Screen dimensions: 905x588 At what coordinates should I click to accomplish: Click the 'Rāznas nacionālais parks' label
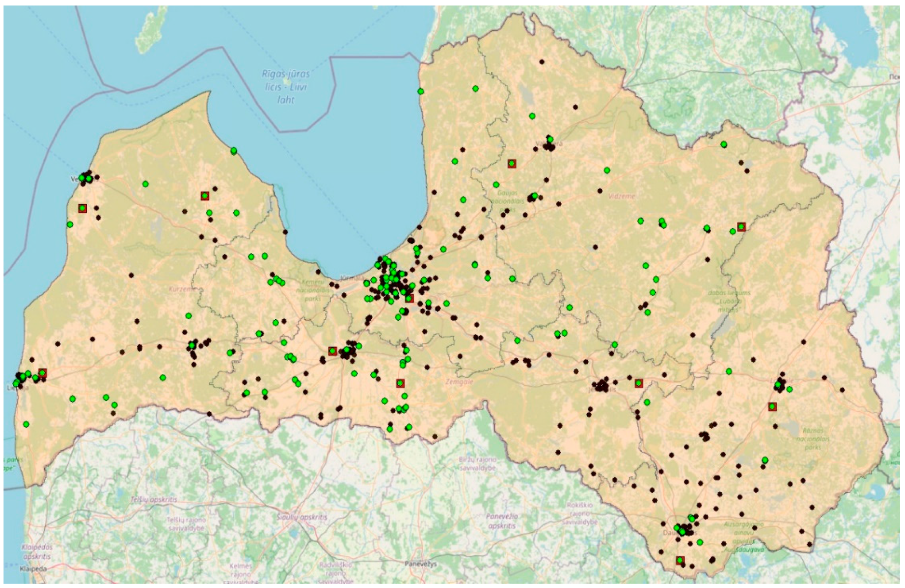pos(813,439)
